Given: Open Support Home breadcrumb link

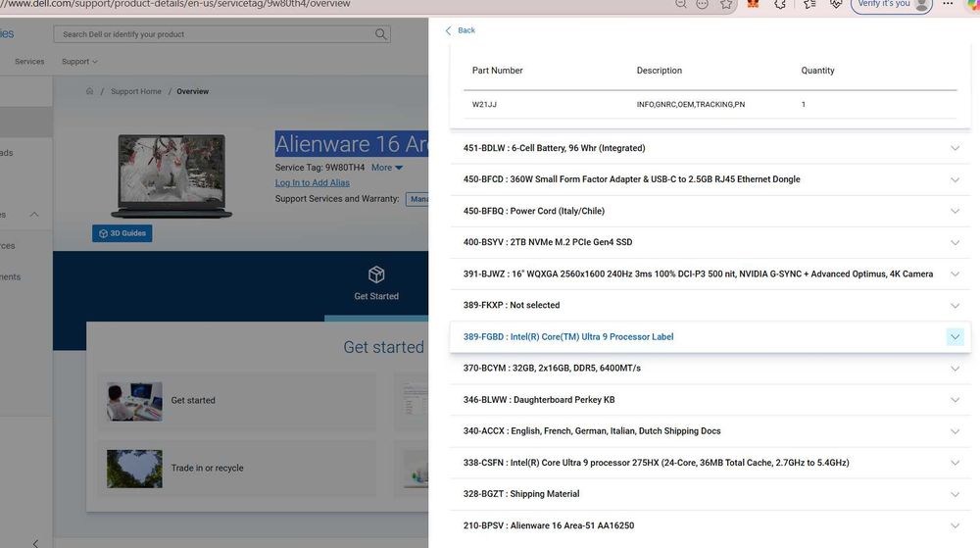Looking at the screenshot, I should (x=135, y=91).
